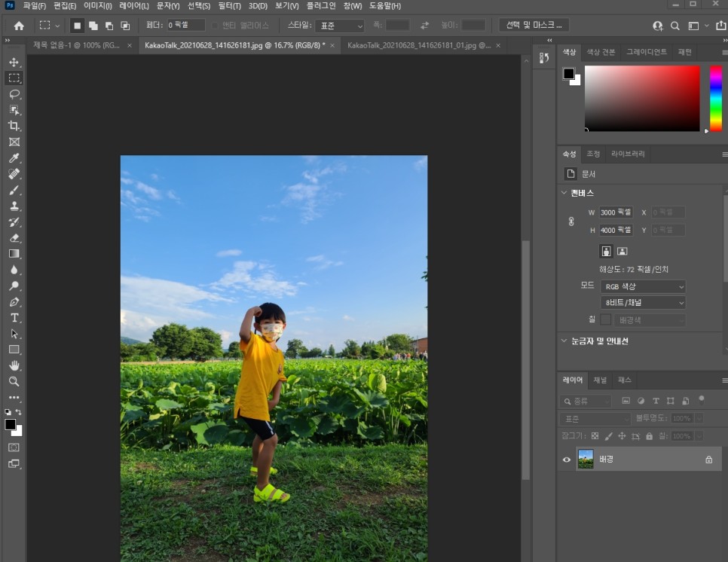This screenshot has width=728, height=562.
Task: Select the History Brush tool
Action: [14, 221]
